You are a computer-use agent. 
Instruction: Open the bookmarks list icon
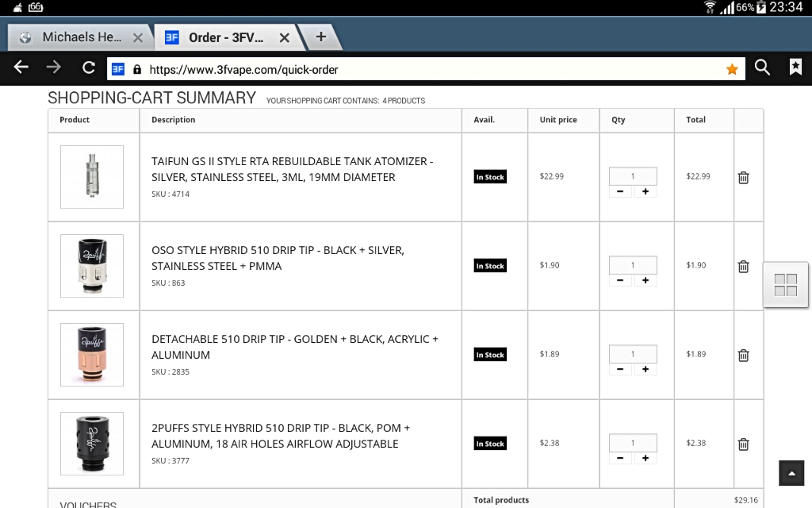pyautogui.click(x=795, y=68)
